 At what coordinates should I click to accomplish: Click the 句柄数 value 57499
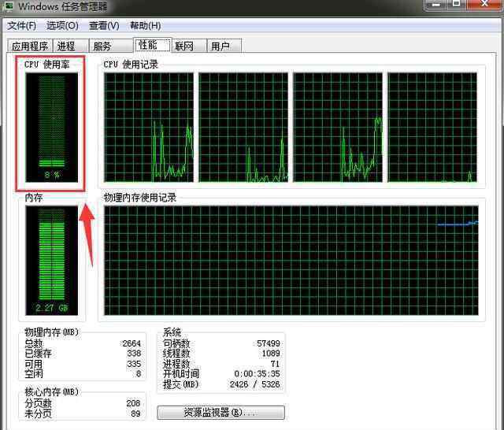coord(269,343)
